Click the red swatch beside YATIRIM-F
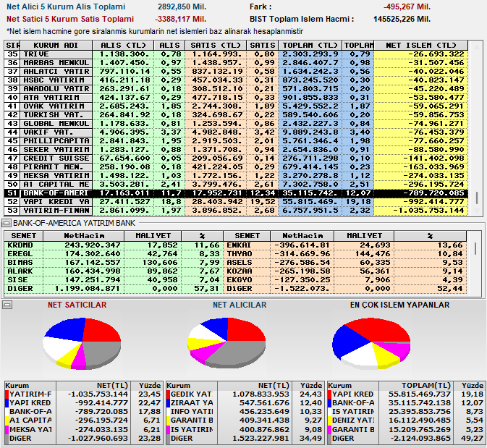The height and width of the screenshot is (448, 487). tap(7, 394)
